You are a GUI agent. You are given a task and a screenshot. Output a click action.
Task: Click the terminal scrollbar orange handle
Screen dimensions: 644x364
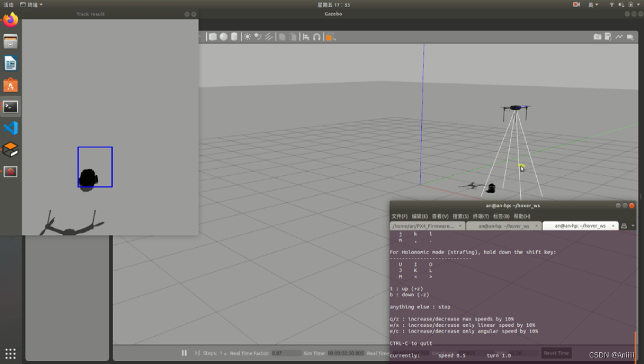click(x=635, y=346)
